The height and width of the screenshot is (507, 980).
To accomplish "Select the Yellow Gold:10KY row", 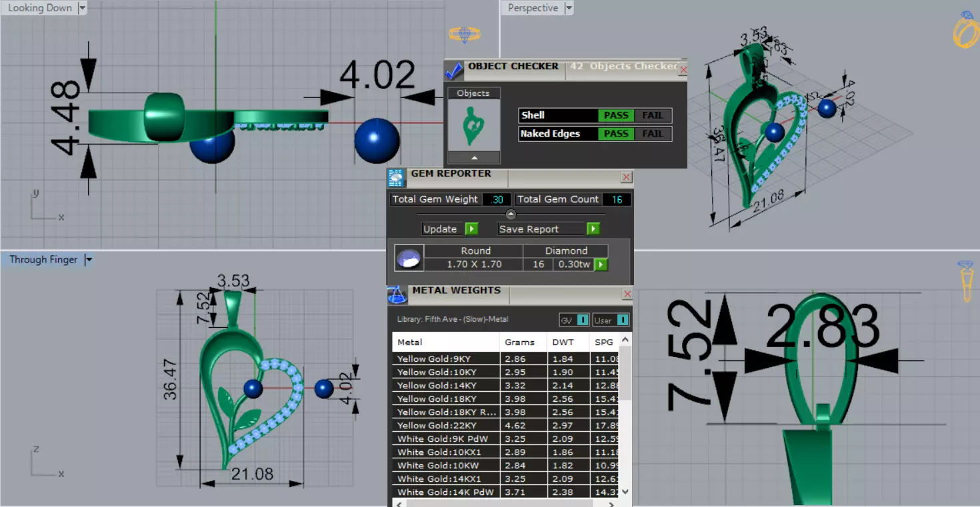I will (506, 372).
